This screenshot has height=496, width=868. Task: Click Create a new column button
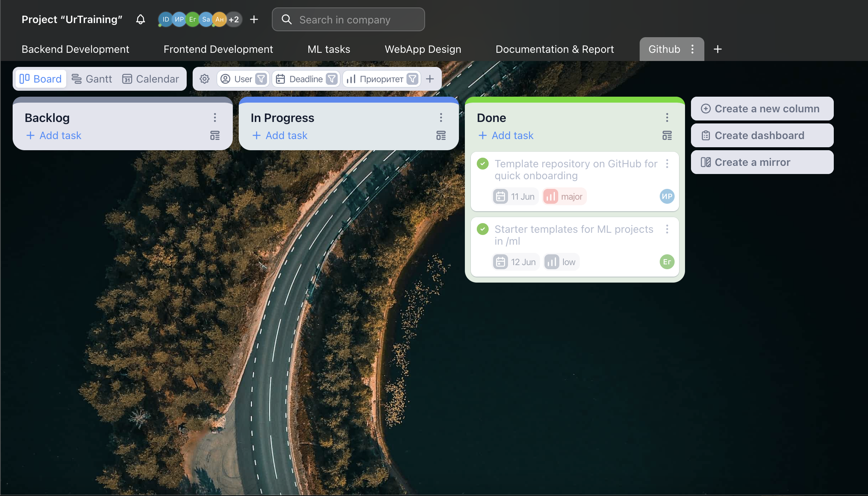(x=762, y=109)
